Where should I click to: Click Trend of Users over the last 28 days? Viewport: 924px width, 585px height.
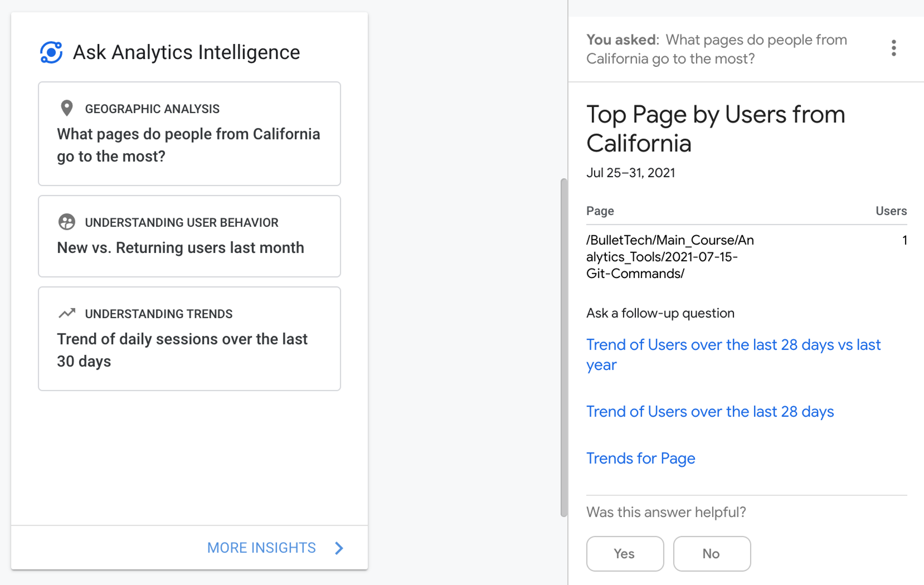710,411
